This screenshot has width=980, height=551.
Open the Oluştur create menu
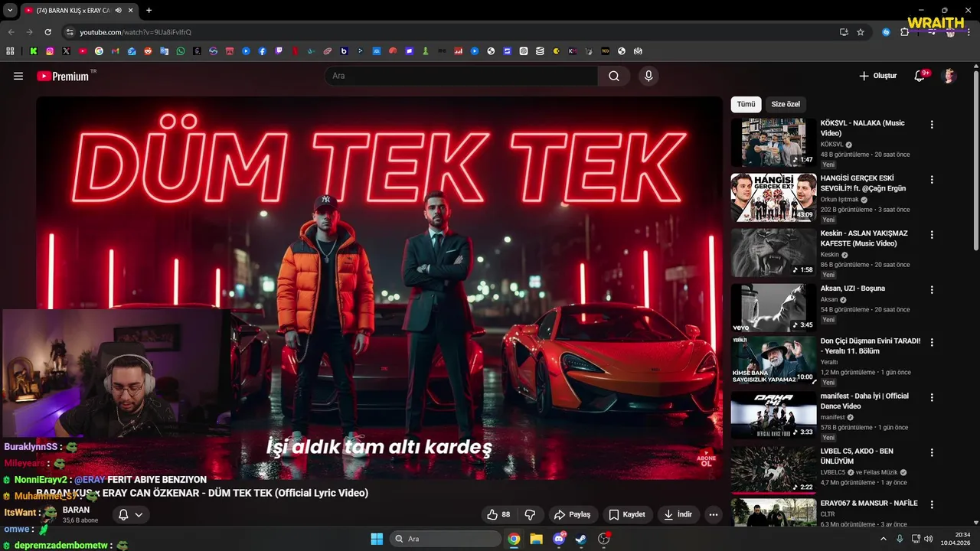877,76
